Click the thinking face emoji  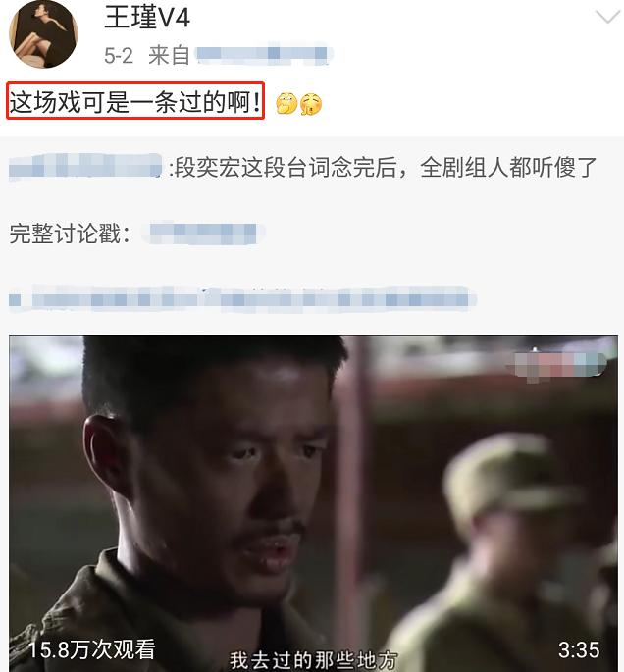[x=286, y=104]
